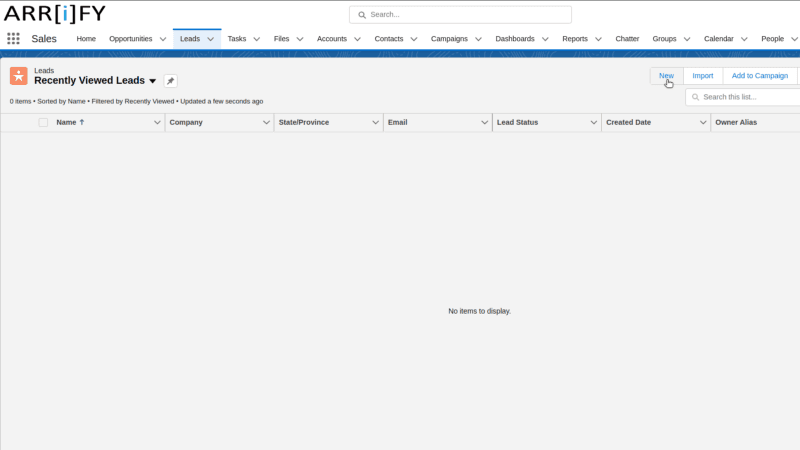800x450 pixels.
Task: Open the Email column actions chevron
Action: 484,122
